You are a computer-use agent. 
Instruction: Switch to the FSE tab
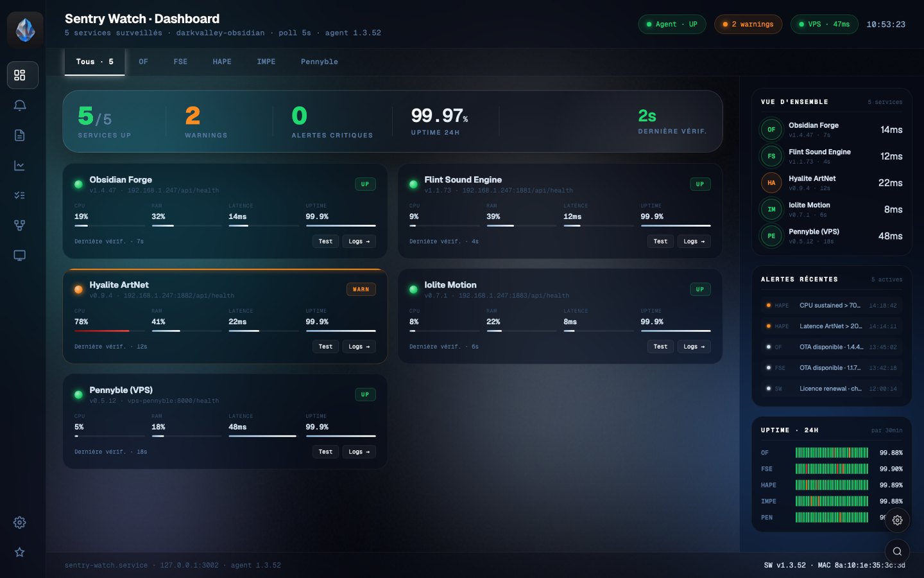tap(180, 62)
